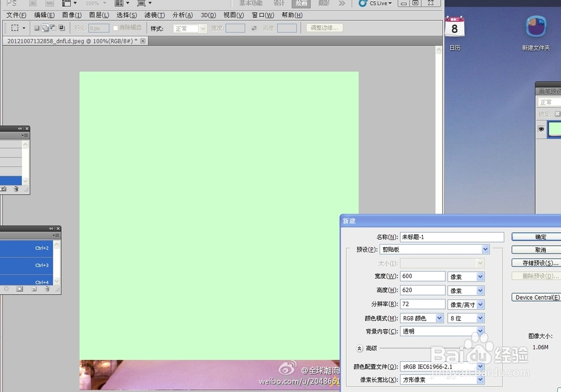Launch Mini Bridge with the Mb icon
Screen dimensions: 561x392
pyautogui.click(x=50, y=3)
